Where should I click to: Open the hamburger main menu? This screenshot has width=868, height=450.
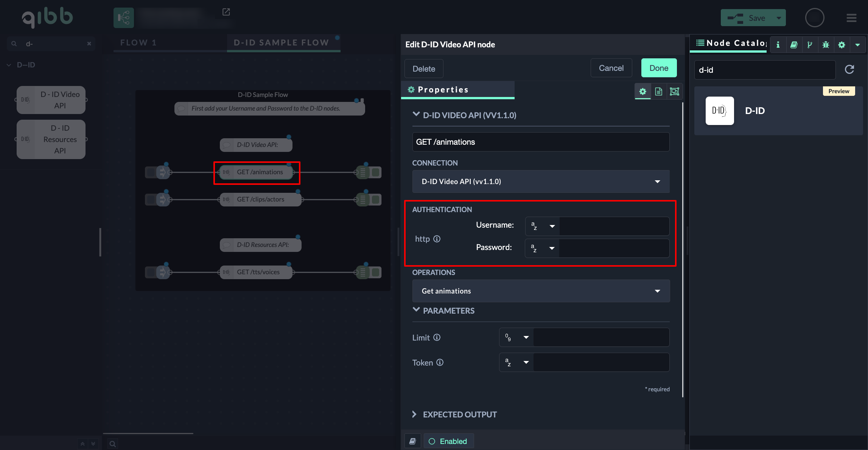[x=851, y=18]
